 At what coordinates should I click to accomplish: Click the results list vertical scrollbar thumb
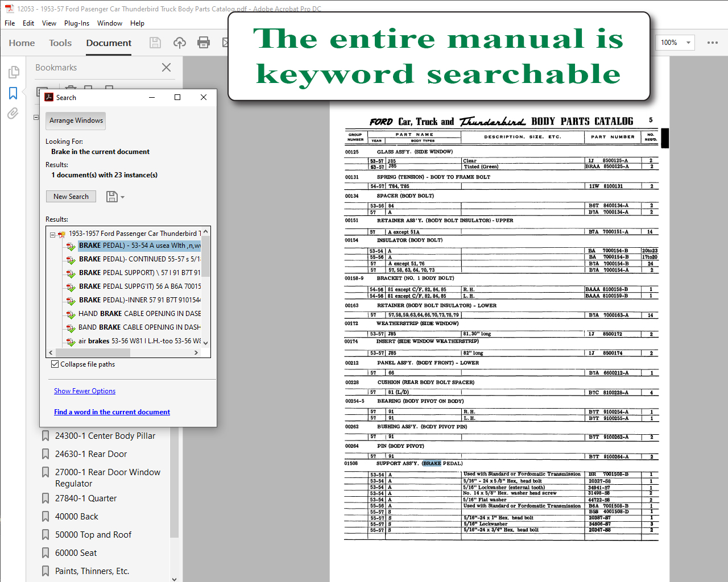pos(205,256)
